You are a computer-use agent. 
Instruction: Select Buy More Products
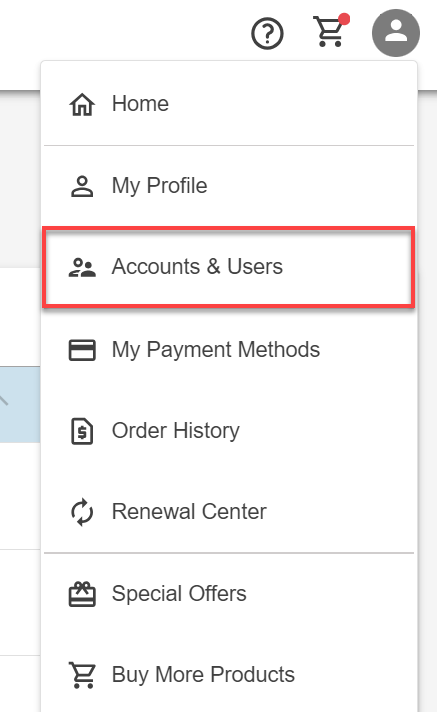click(x=229, y=675)
